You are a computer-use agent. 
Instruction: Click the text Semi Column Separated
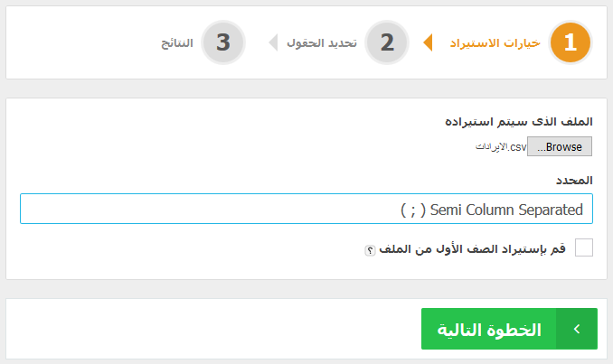tap(506, 210)
